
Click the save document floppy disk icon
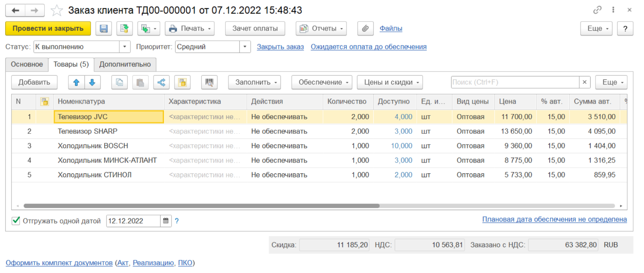click(x=104, y=28)
